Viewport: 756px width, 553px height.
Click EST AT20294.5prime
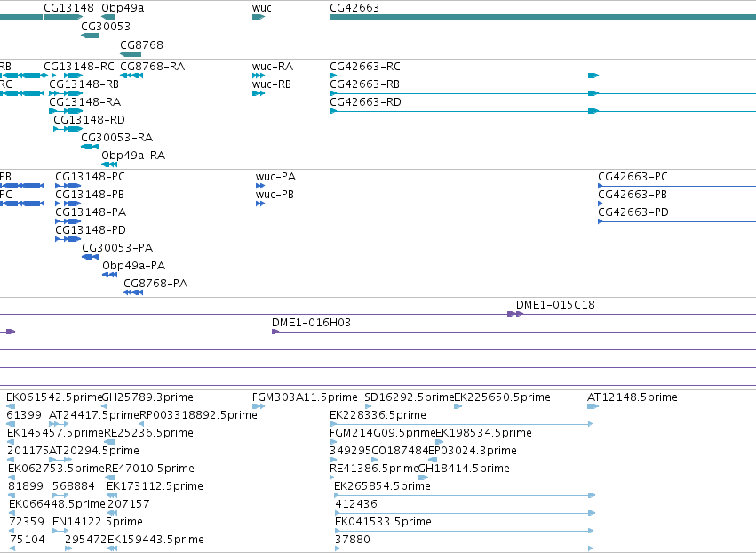click(x=94, y=451)
